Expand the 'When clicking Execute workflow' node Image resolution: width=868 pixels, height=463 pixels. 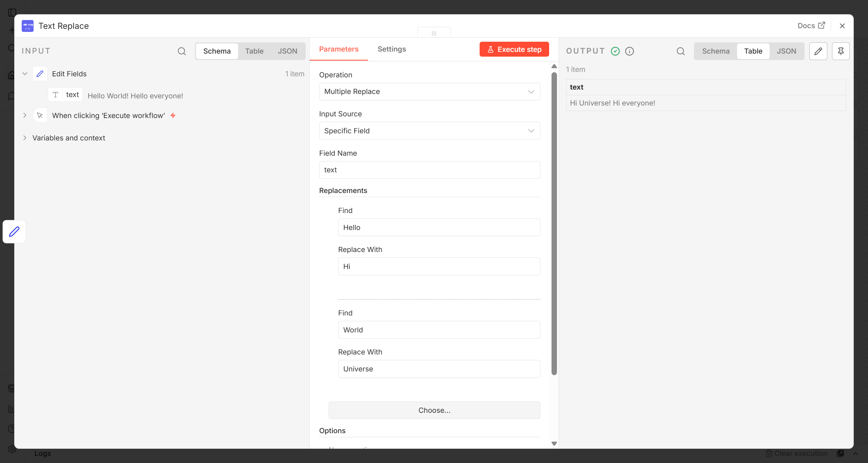point(25,115)
